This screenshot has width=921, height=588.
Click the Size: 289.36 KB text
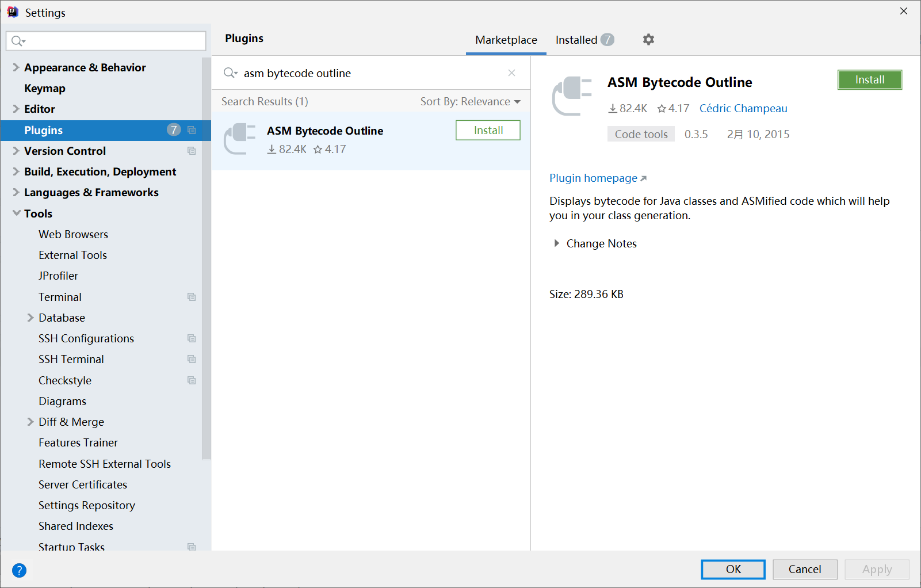(x=586, y=294)
